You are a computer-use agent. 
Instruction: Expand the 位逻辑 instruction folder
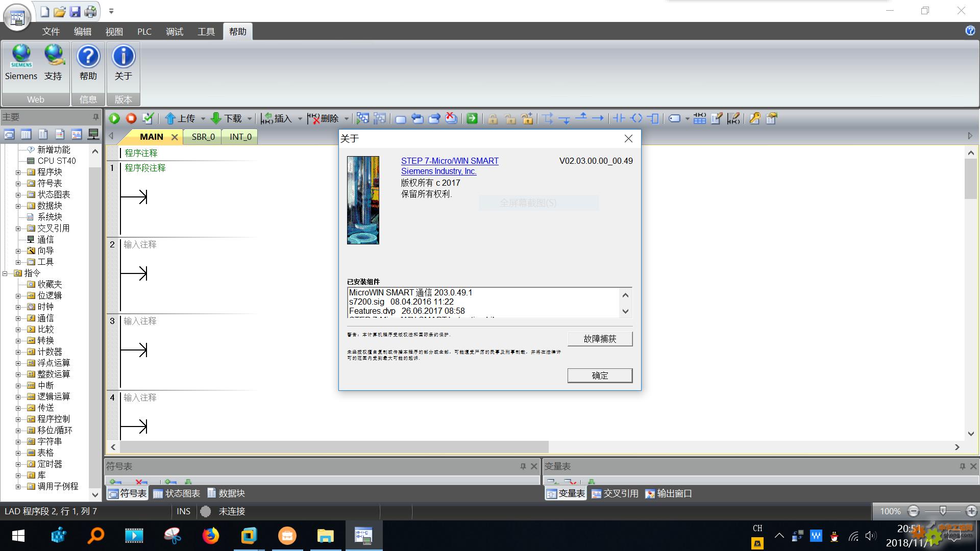point(18,295)
